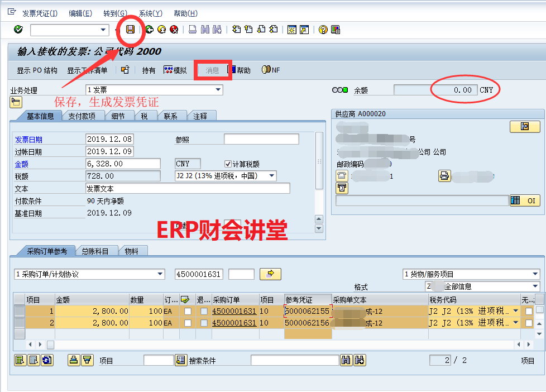Open the 转到 menu
The width and height of the screenshot is (546, 392).
(115, 13)
